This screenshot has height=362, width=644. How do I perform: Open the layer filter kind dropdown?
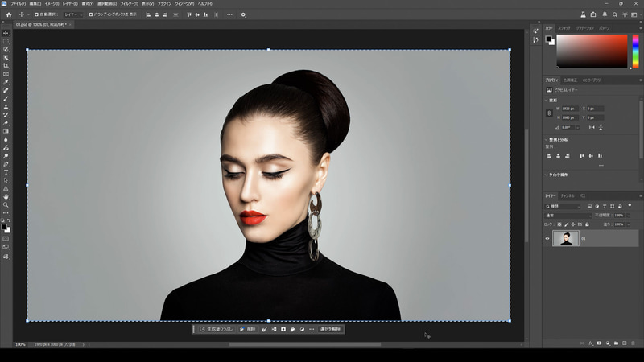pyautogui.click(x=563, y=207)
